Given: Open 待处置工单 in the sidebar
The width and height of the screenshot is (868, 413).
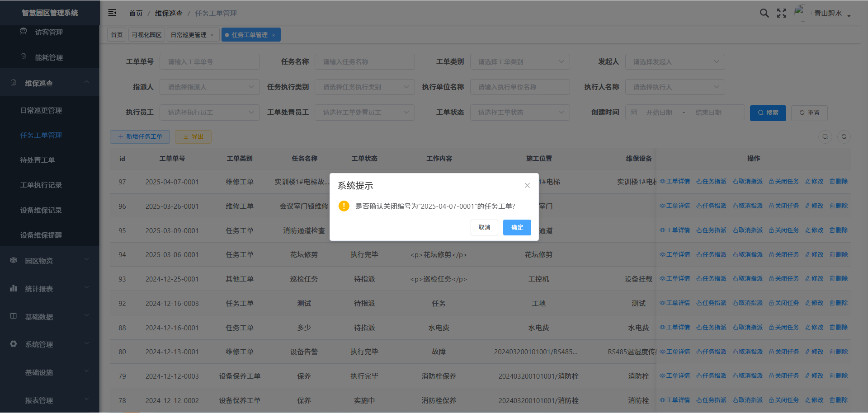Looking at the screenshot, I should pos(38,160).
